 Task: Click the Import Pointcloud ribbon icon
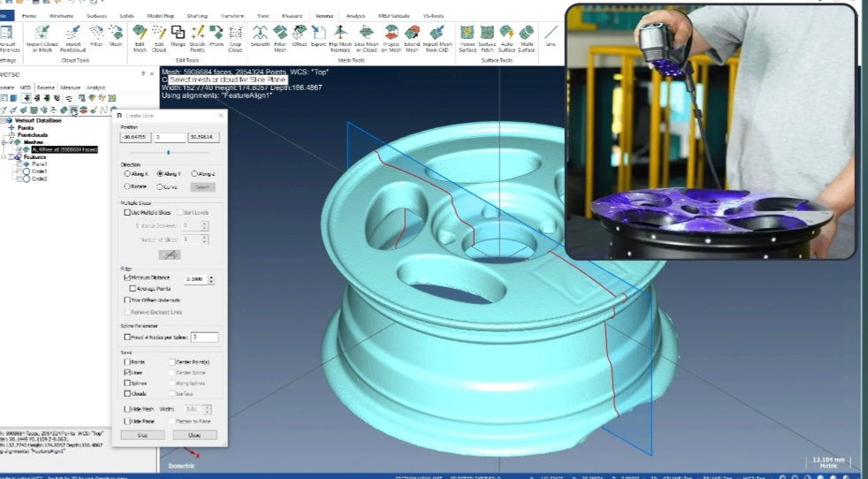click(73, 39)
